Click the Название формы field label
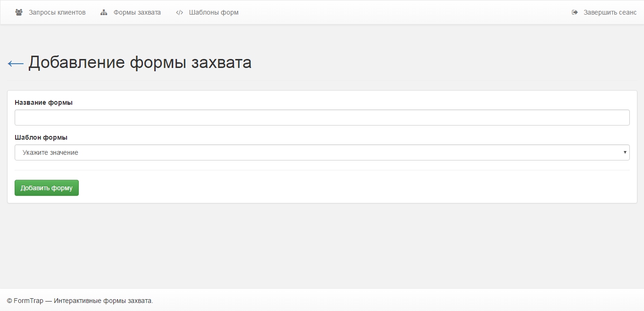 pos(43,102)
